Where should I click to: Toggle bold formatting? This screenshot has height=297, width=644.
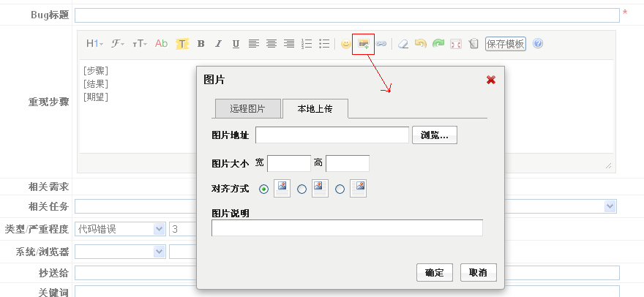tap(201, 44)
